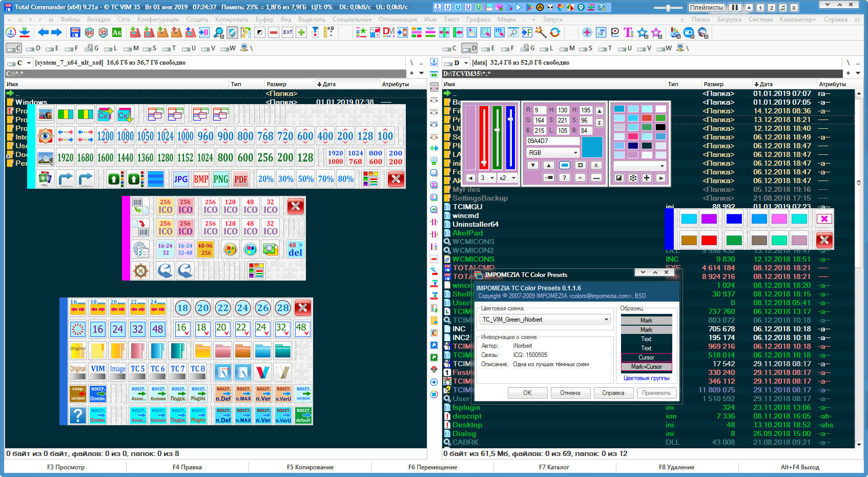Open the Файлы menu

click(70, 19)
